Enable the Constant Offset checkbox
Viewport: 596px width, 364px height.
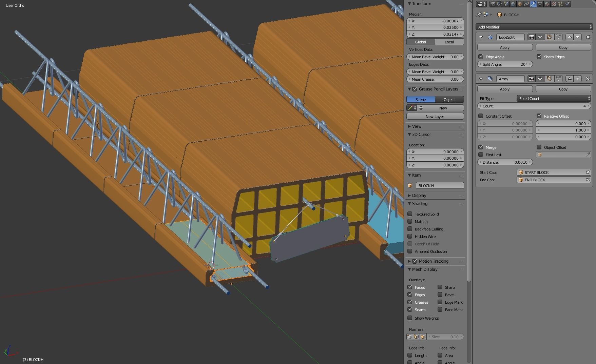point(481,116)
